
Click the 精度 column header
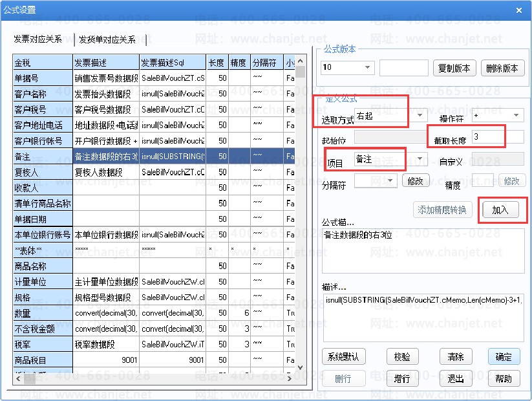coord(239,63)
